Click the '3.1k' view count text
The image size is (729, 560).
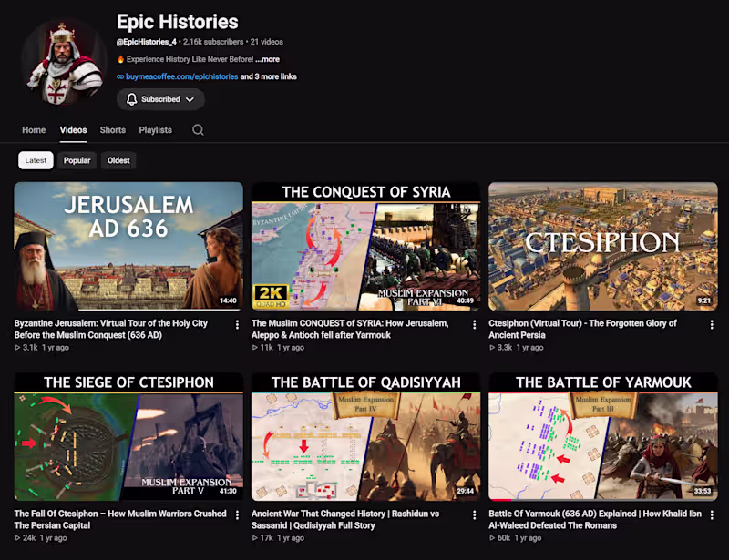30,347
